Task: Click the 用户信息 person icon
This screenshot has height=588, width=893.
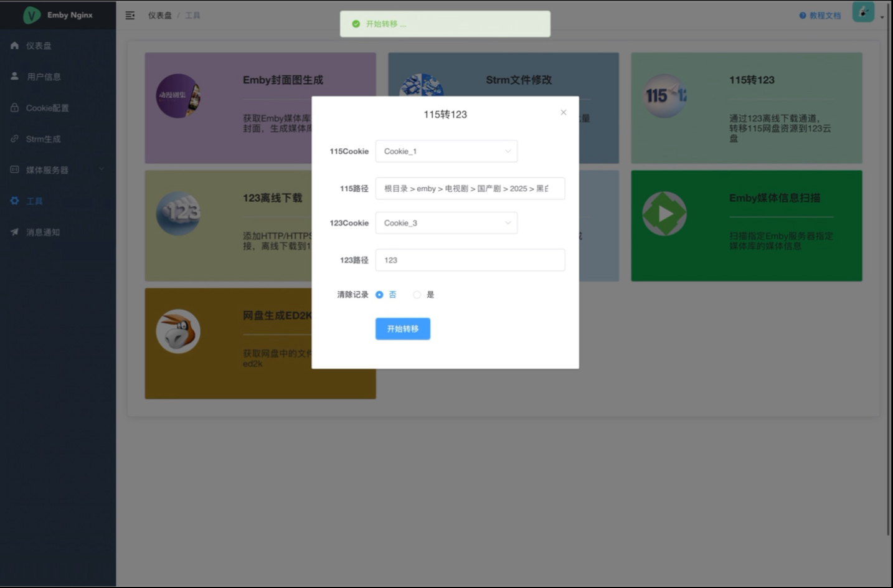Action: (14, 76)
